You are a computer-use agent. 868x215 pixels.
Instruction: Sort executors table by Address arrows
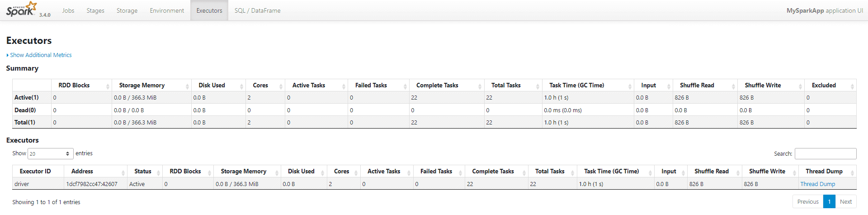(123, 172)
